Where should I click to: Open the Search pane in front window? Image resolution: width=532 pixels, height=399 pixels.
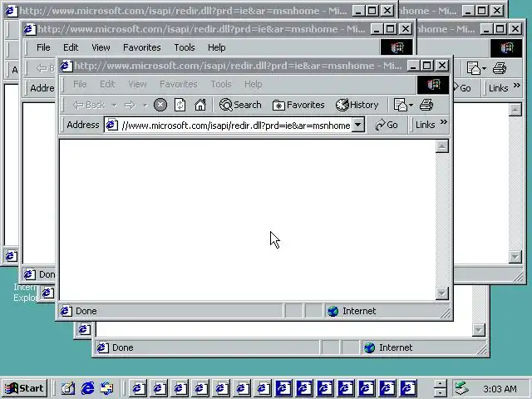click(240, 105)
